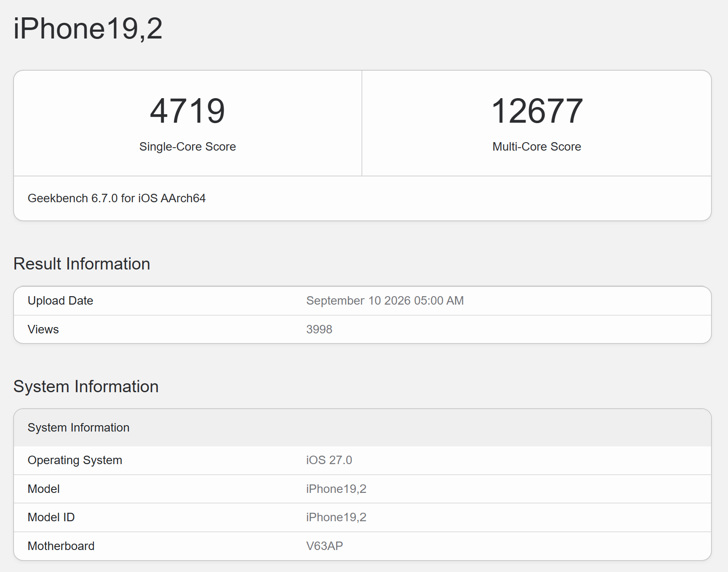Select the iOS 27.0 value
Screen dimensions: 728x572
(329, 460)
